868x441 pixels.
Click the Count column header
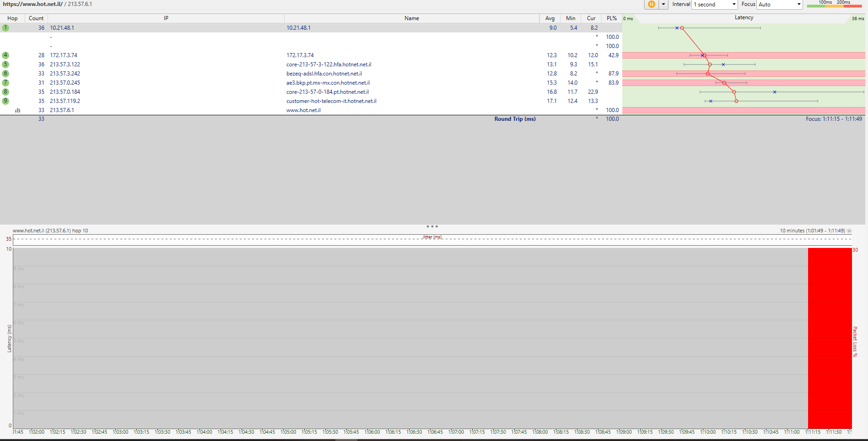tap(36, 18)
